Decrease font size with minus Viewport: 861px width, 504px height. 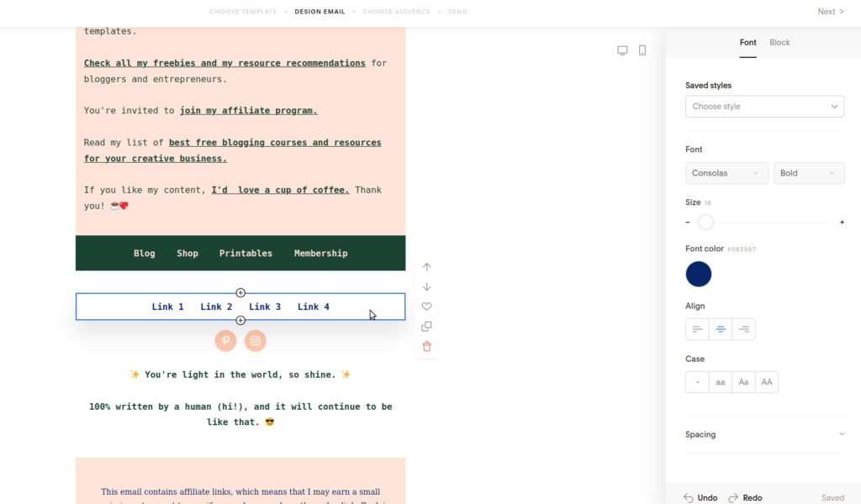coord(688,222)
